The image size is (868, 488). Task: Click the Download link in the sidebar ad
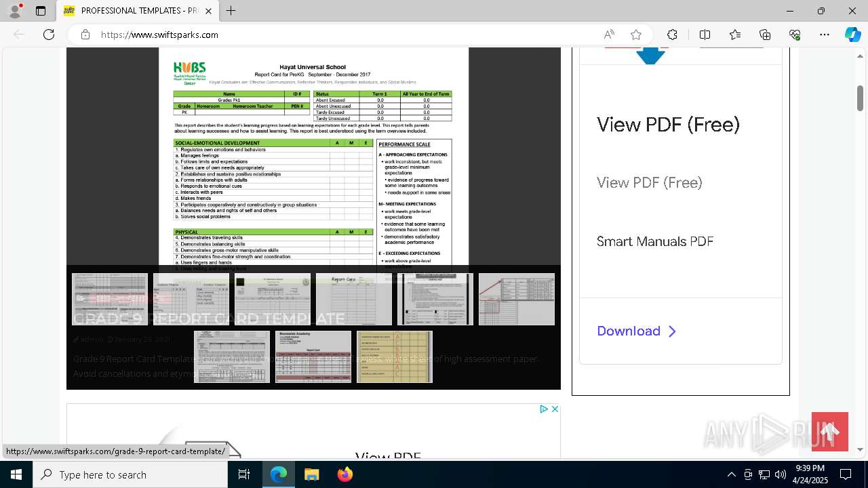point(636,331)
